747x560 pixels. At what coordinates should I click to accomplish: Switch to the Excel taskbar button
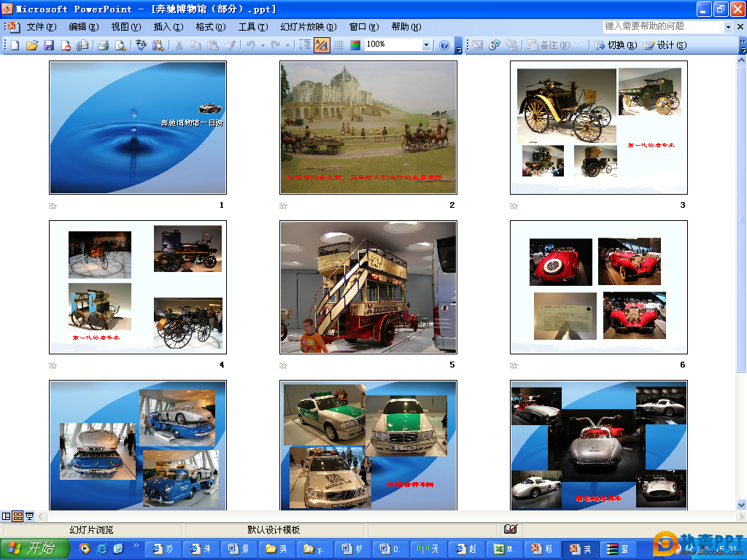pos(503,549)
